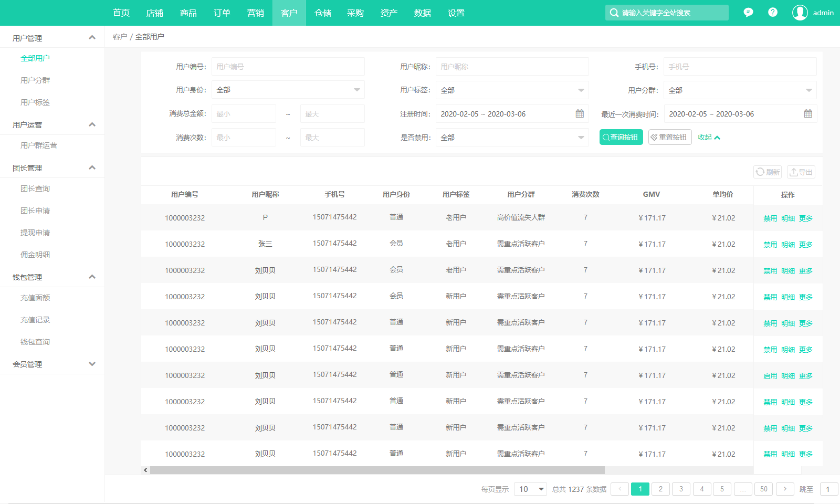The height and width of the screenshot is (504, 840).
Task: Open the 用户身份 dropdown
Action: coord(288,90)
